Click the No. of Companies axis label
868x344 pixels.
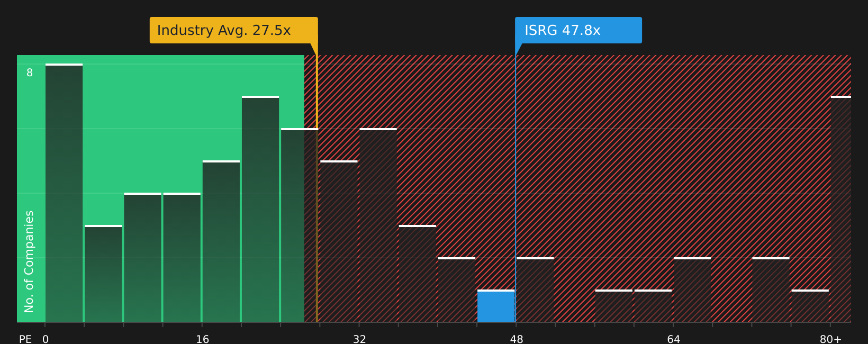[x=29, y=261]
